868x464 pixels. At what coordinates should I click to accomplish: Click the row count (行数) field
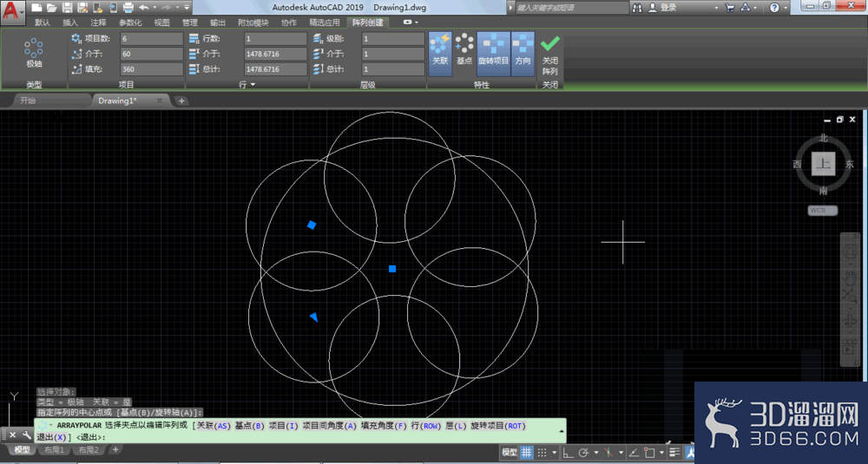point(276,39)
